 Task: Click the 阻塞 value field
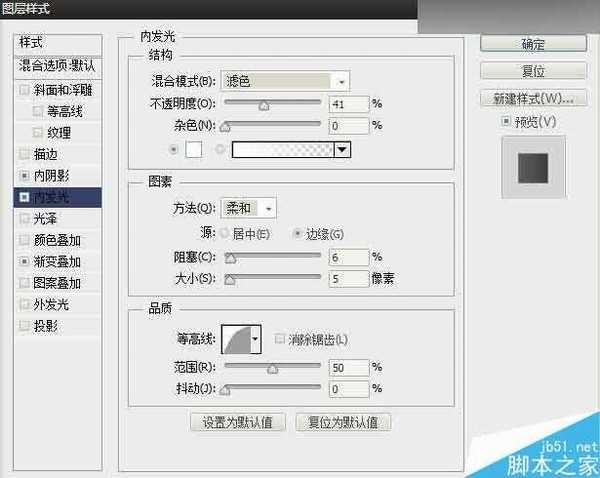click(x=349, y=257)
